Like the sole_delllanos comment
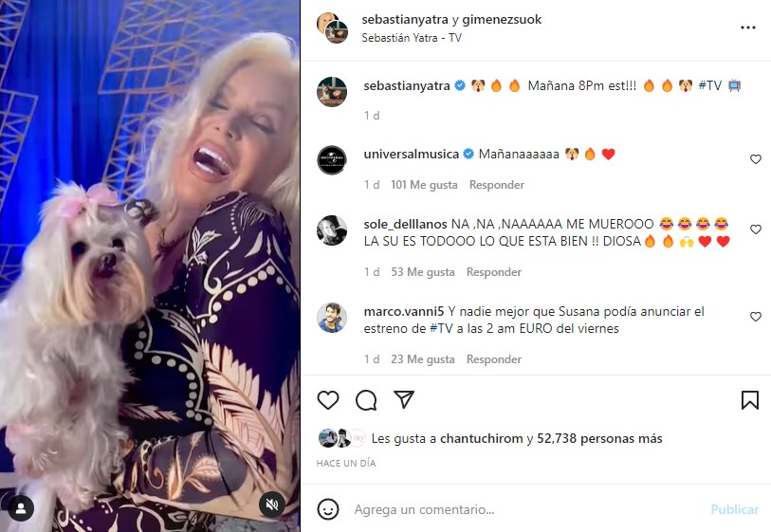This screenshot has height=532, width=771. click(756, 229)
